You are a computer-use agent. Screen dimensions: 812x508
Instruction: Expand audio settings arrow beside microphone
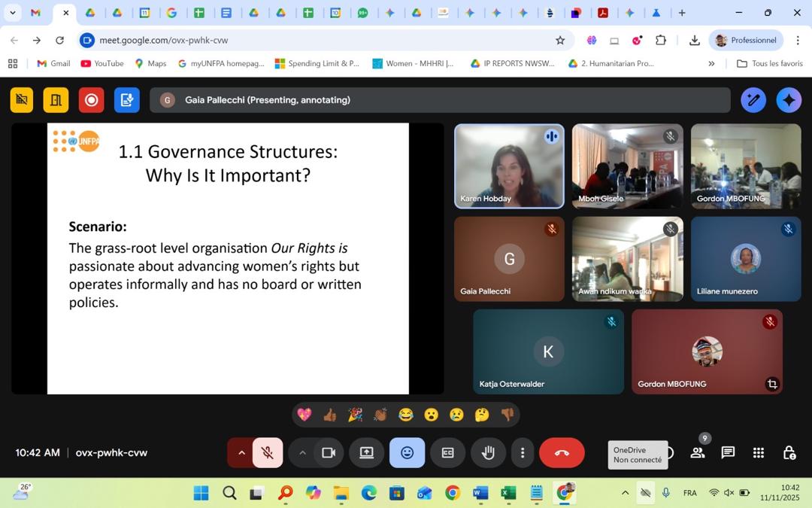241,452
